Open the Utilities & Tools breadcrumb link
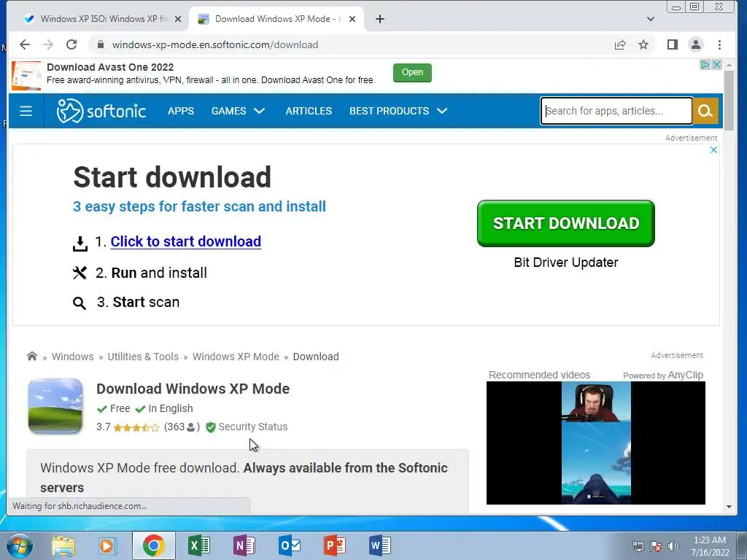 pos(143,357)
